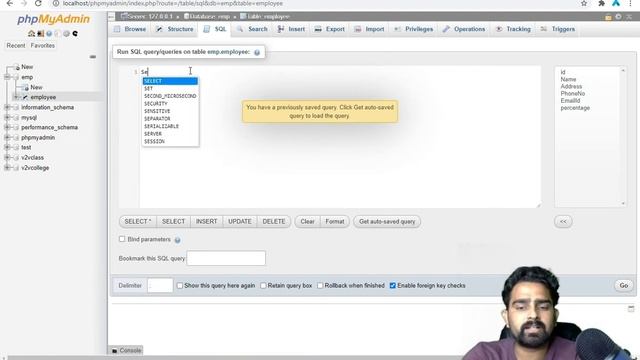640x360 pixels.
Task: Click the SELECT * button
Action: 138,222
